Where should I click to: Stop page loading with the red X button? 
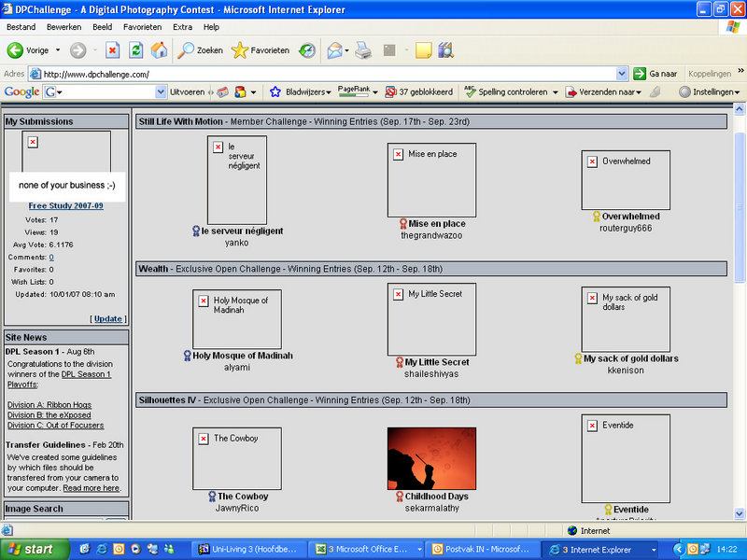112,50
